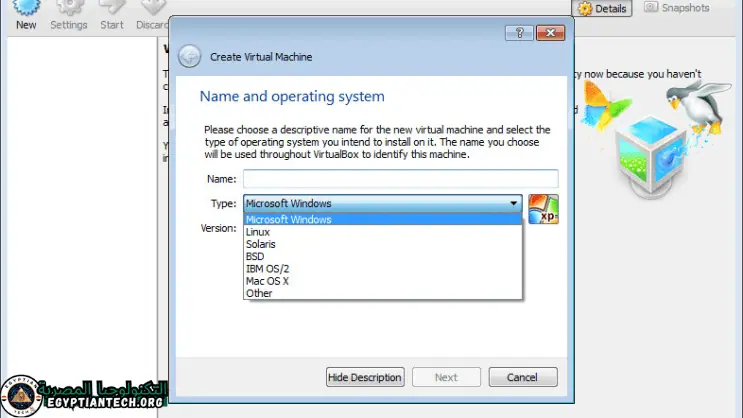This screenshot has width=743, height=418.
Task: Click the Next button
Action: coord(446,377)
